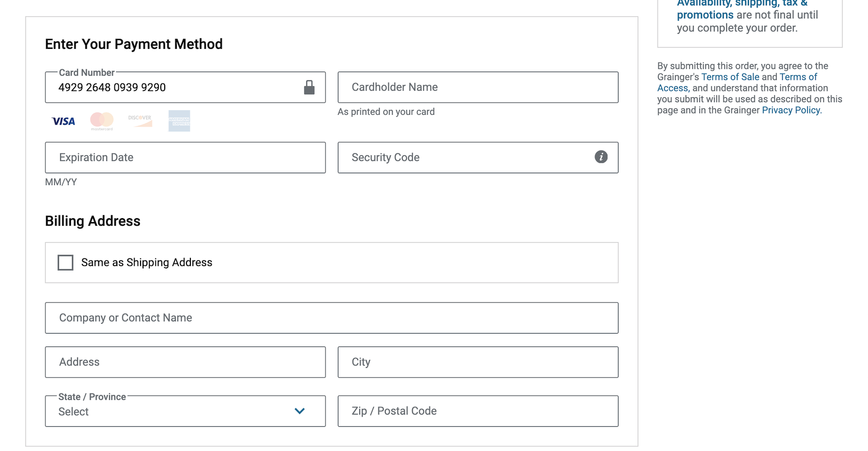Viewport: 868px width, 451px height.
Task: Click the Expiration Date field
Action: coord(185,157)
